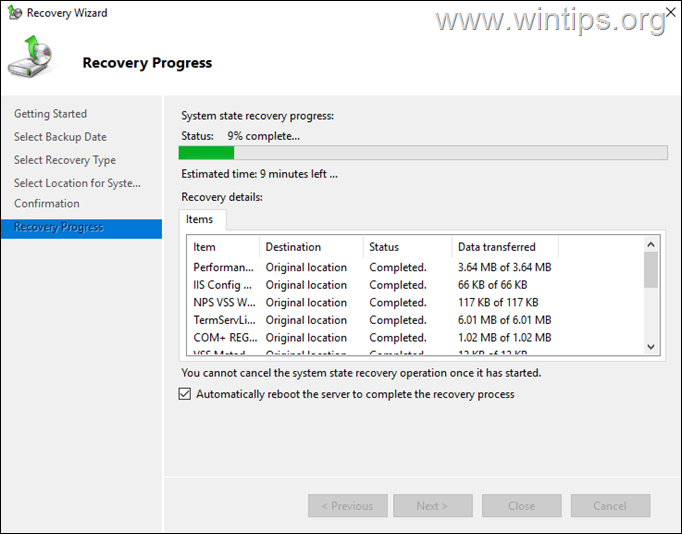Click the recovery items scrollbar thumb
Viewport: 682px width, 534px height.
pos(651,269)
